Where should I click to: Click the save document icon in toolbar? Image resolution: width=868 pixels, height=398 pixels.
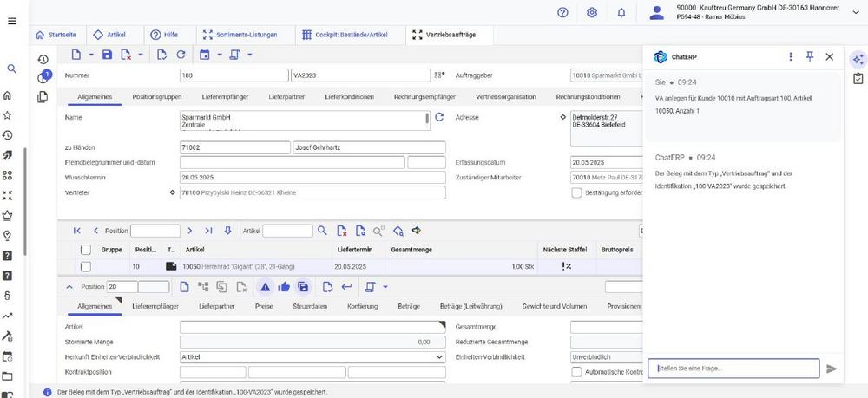click(107, 55)
